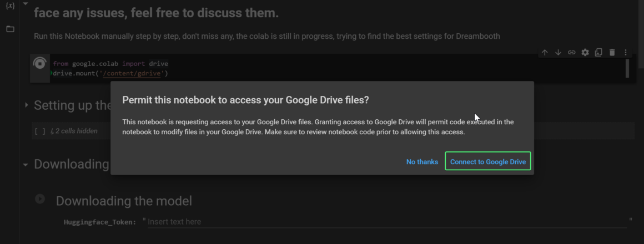Click the code cell's vertical scrollbar
Image resolution: width=644 pixels, height=244 pixels.
627,68
